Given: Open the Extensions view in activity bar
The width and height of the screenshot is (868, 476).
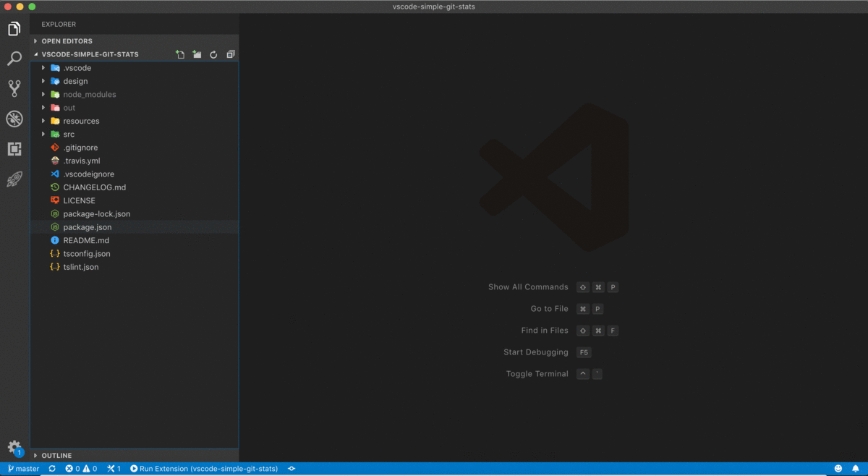Looking at the screenshot, I should pyautogui.click(x=14, y=149).
